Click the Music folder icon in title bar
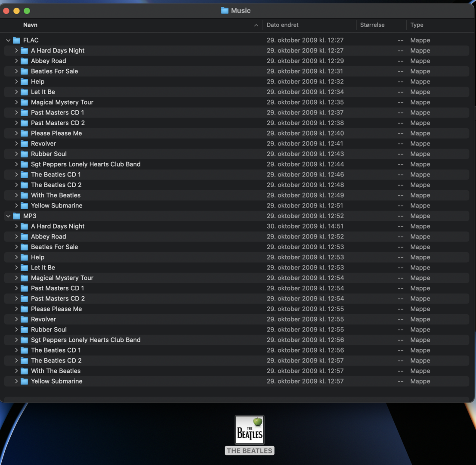This screenshot has height=465, width=476. 225,11
